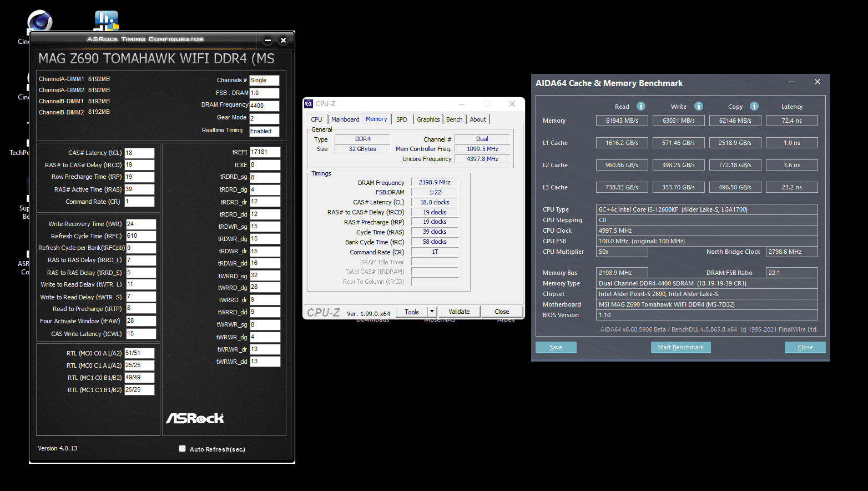Open the Mainboard tab in CPU-Z

[x=345, y=119]
